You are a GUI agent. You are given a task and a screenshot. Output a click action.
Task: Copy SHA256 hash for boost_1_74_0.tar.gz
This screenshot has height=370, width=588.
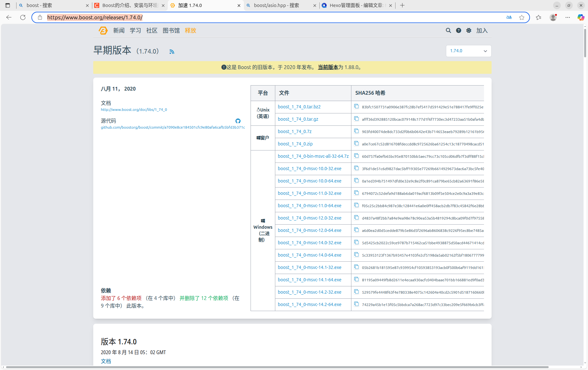point(356,119)
